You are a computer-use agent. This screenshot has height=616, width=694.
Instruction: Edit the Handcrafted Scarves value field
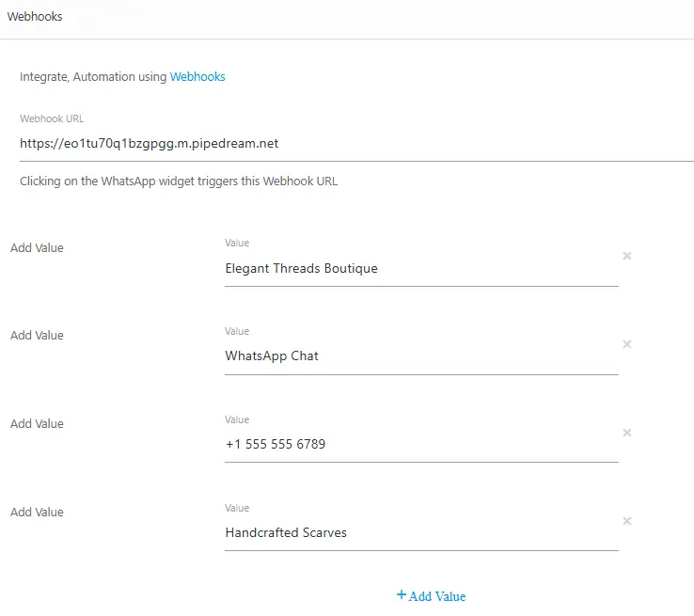click(421, 533)
